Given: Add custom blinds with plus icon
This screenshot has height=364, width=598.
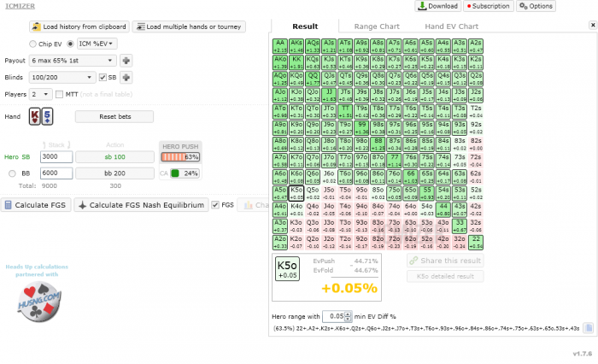Looking at the screenshot, I should click(x=126, y=78).
